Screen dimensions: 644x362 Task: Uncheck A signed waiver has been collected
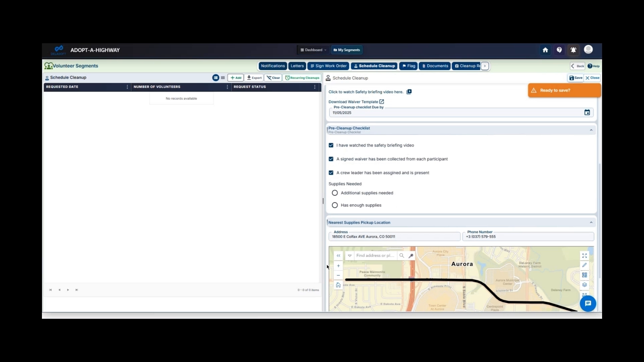click(331, 159)
